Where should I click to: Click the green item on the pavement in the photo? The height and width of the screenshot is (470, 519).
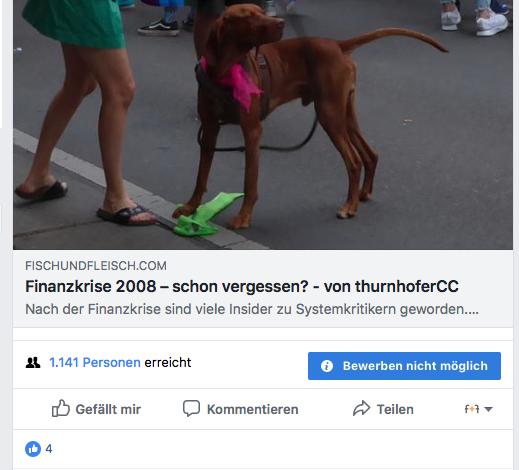point(207,215)
